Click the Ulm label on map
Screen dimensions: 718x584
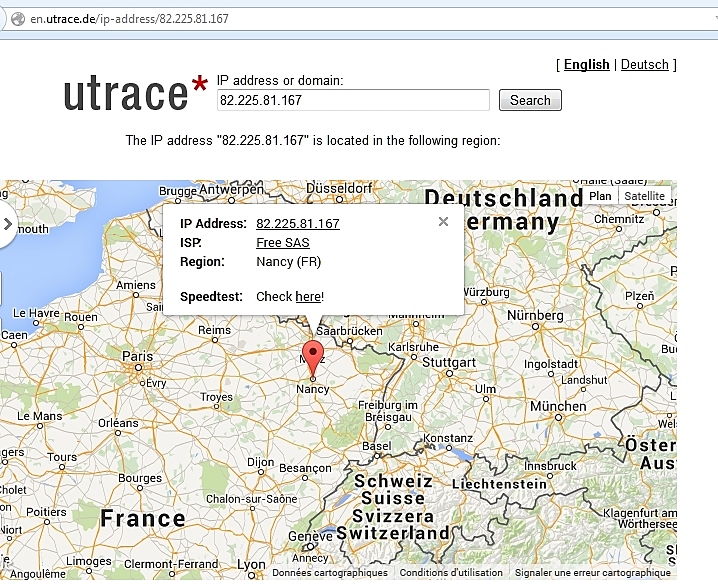coord(485,389)
